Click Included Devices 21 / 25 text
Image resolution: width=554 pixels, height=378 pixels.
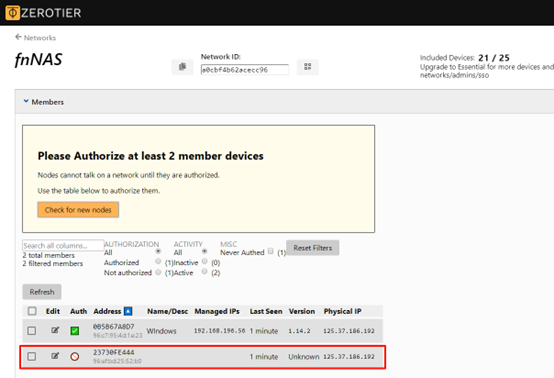point(465,58)
